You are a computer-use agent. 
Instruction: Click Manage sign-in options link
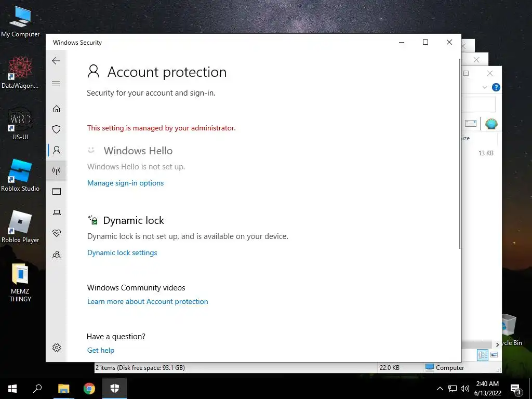point(126,183)
